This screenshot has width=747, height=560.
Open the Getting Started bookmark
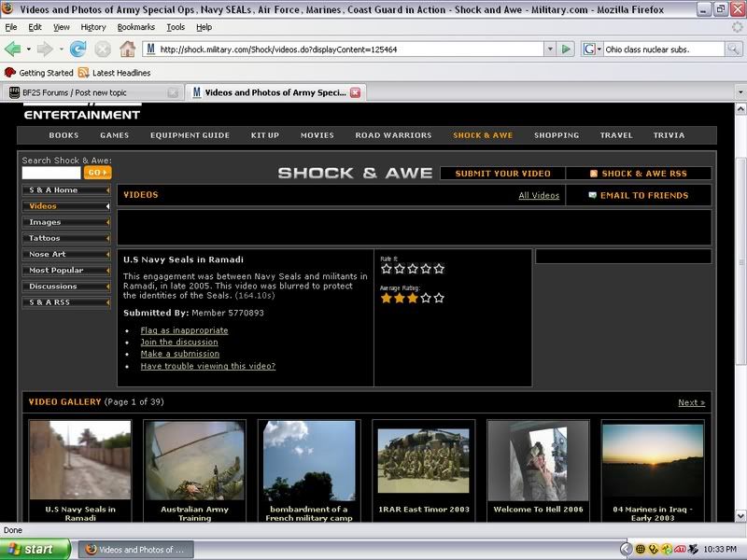(38, 73)
